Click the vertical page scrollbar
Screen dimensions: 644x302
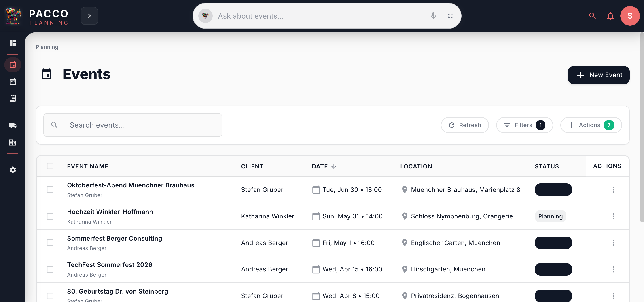[642, 127]
